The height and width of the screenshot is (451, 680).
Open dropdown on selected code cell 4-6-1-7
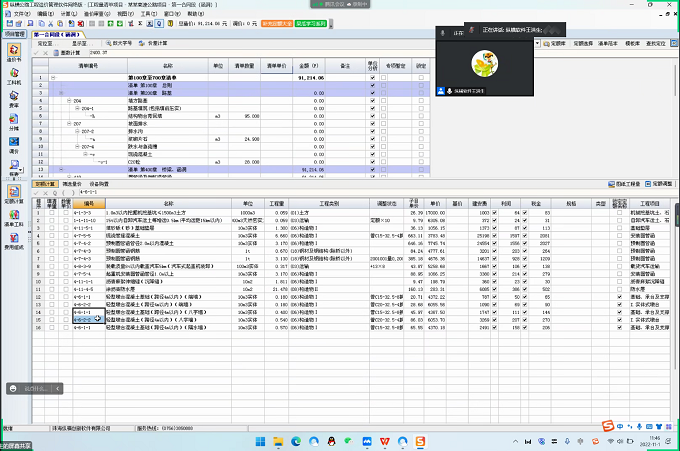tap(101, 319)
